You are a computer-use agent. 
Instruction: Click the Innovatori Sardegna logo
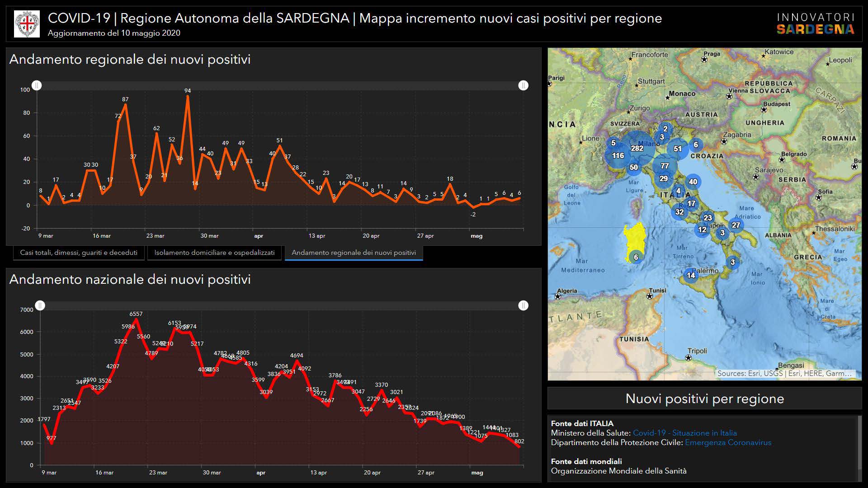[x=815, y=24]
